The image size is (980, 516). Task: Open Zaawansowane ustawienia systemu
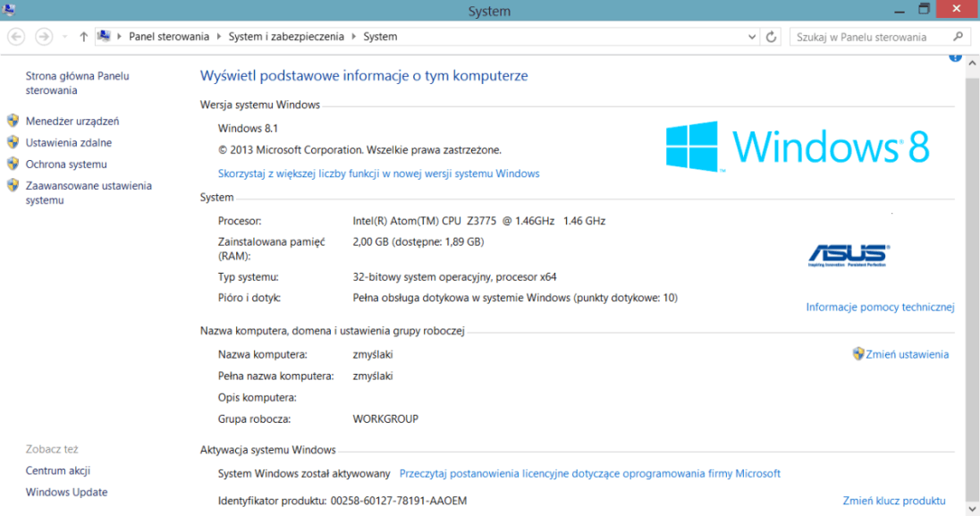[x=89, y=192]
